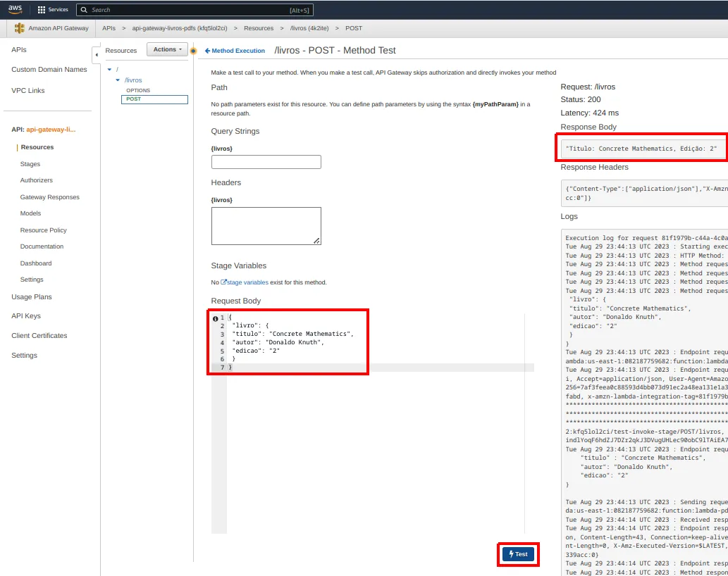Click the APIs breadcrumb link
The image size is (728, 576).
coord(109,28)
